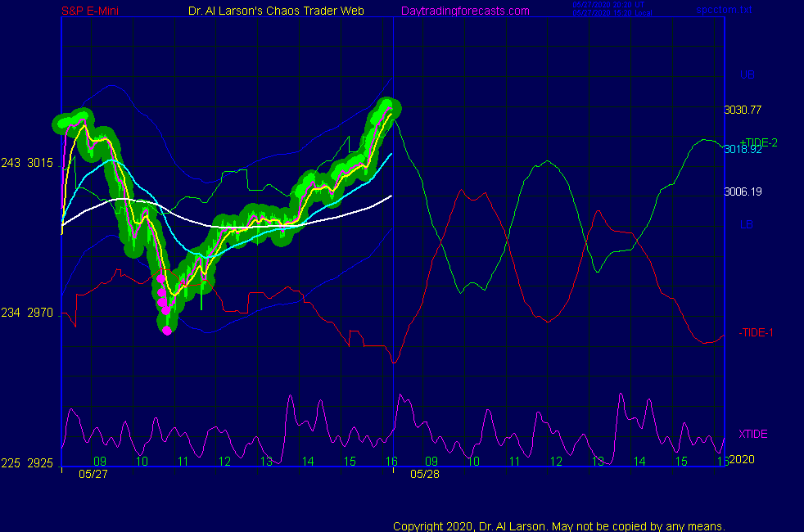The height and width of the screenshot is (532, 804).
Task: Select the 12 hour label for 05/27
Action: [224, 462]
